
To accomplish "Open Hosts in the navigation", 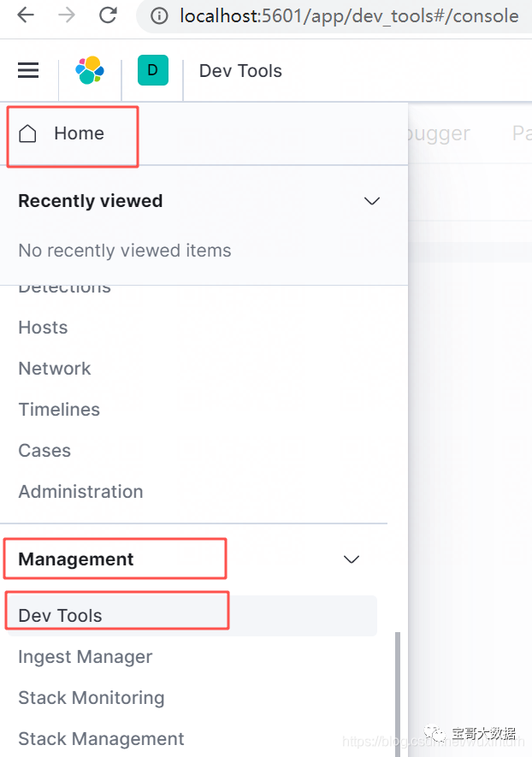I will tap(43, 328).
